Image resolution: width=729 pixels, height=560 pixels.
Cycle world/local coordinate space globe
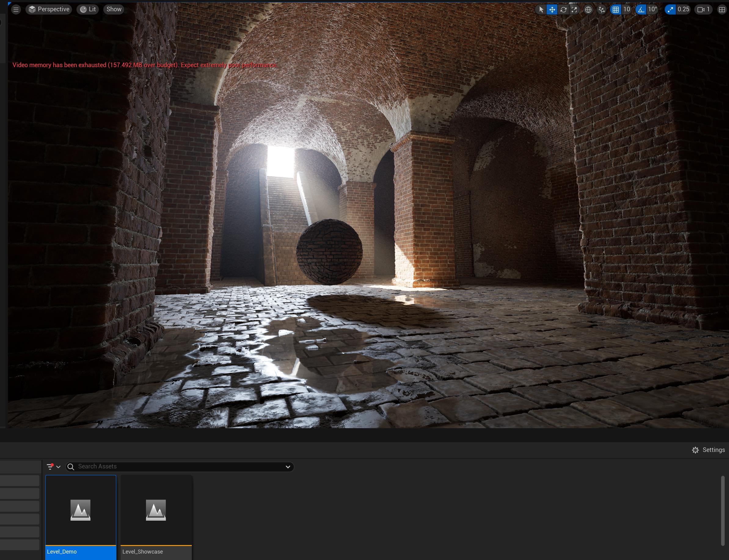(588, 10)
